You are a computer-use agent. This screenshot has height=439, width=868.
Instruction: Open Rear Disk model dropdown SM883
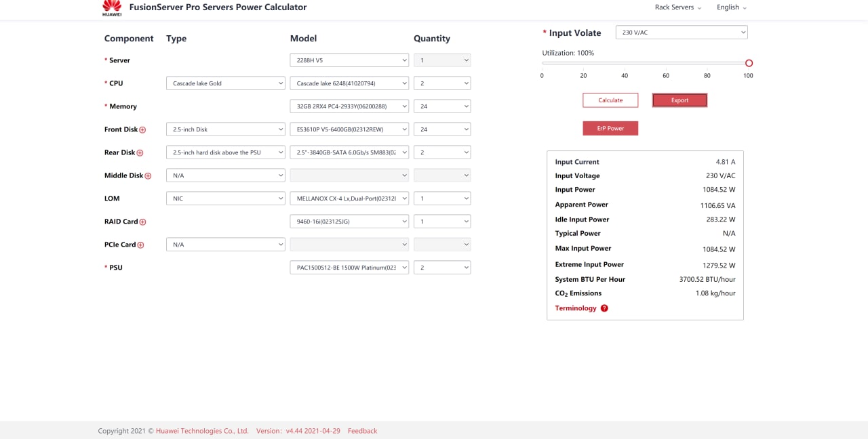pyautogui.click(x=349, y=152)
